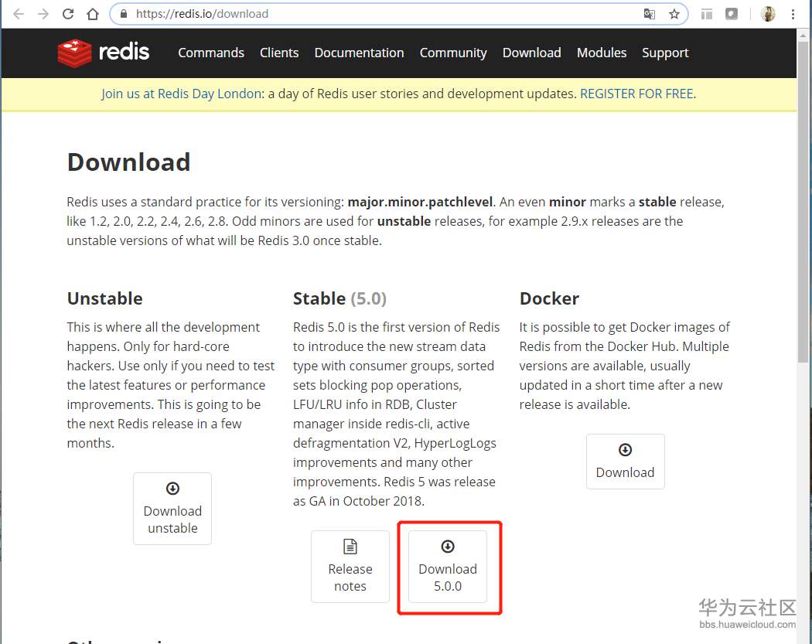Image resolution: width=812 pixels, height=644 pixels.
Task: Open the Chrome three-dot menu
Action: 793,14
